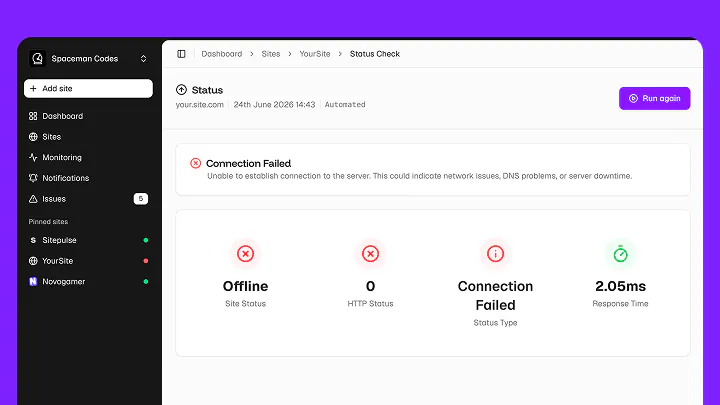
Task: Click the date 24th June 2026 14:43
Action: click(x=275, y=105)
